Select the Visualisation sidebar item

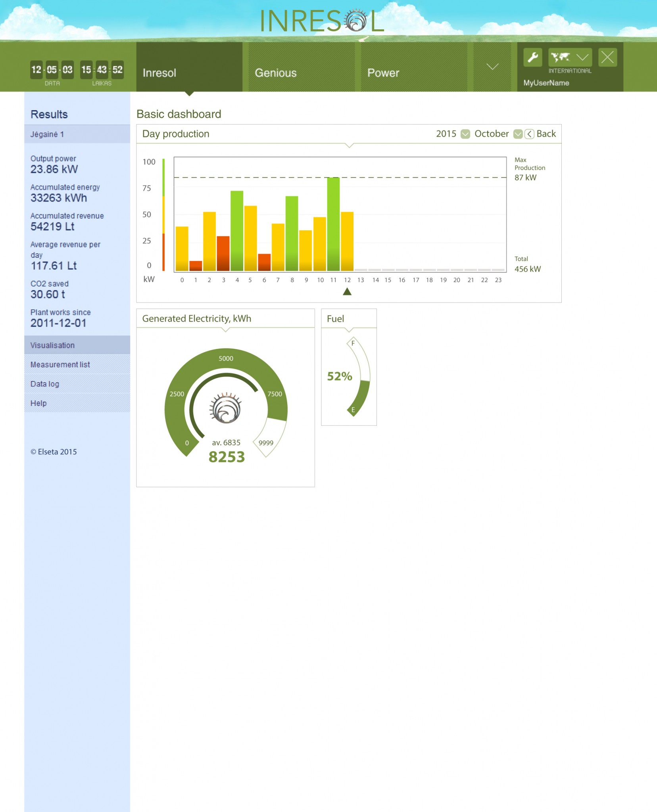pos(52,345)
